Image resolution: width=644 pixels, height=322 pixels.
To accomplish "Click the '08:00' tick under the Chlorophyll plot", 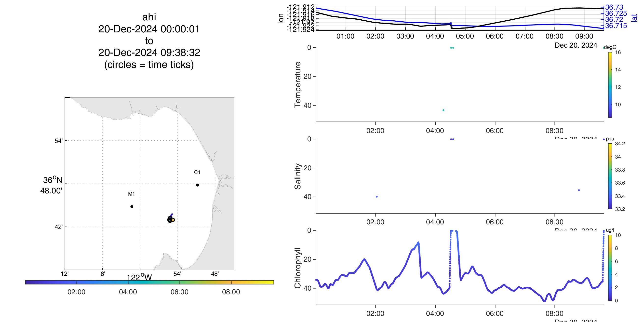I will (554, 313).
